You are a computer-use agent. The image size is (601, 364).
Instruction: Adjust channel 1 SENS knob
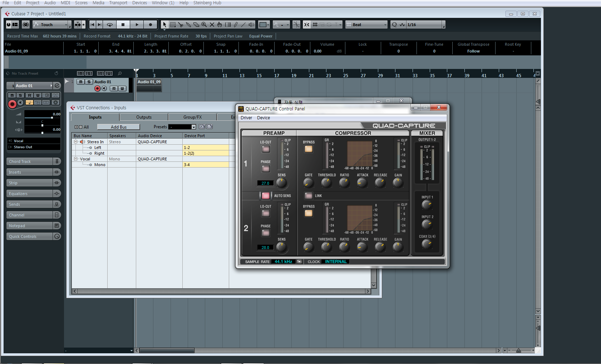[282, 183]
